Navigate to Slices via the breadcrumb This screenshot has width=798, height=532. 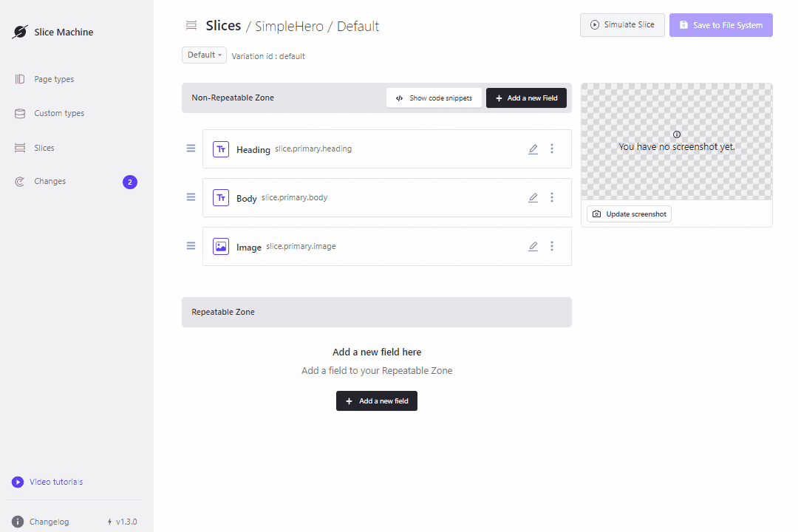point(223,25)
